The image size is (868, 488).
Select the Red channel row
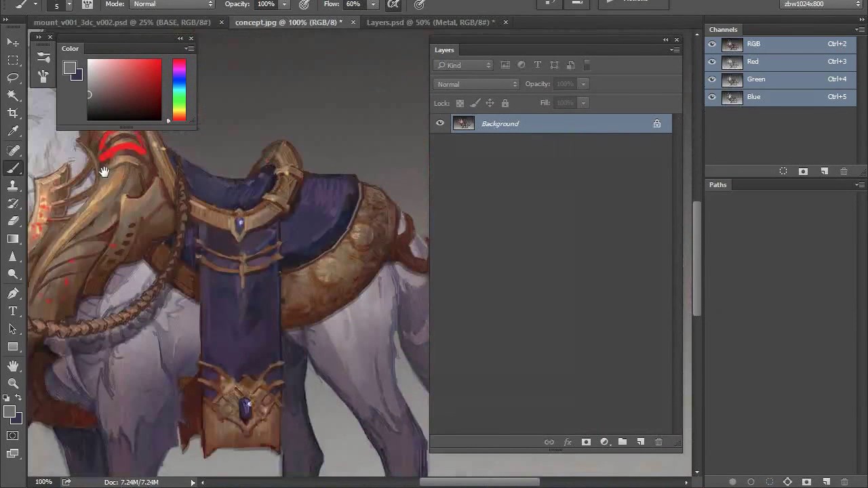click(781, 62)
